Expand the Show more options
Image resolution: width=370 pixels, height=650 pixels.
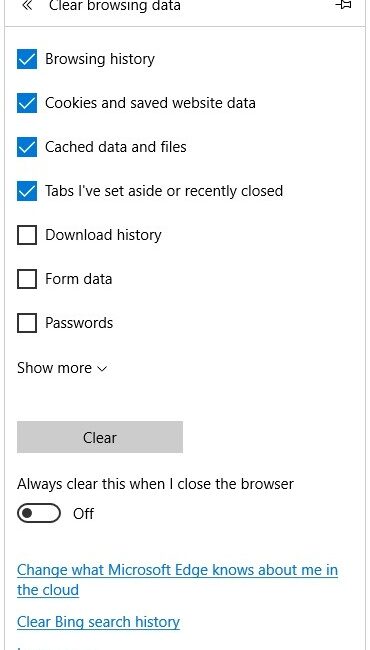point(62,368)
